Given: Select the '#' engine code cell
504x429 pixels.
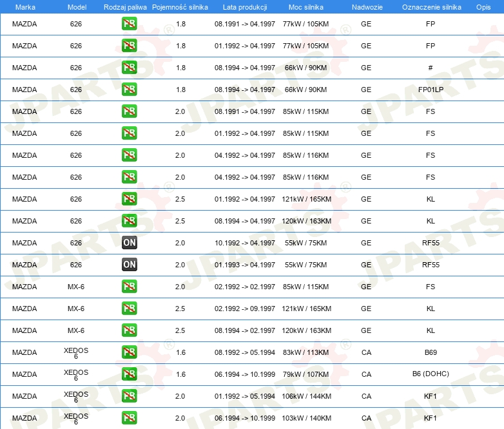Looking at the screenshot, I should pos(431,68).
